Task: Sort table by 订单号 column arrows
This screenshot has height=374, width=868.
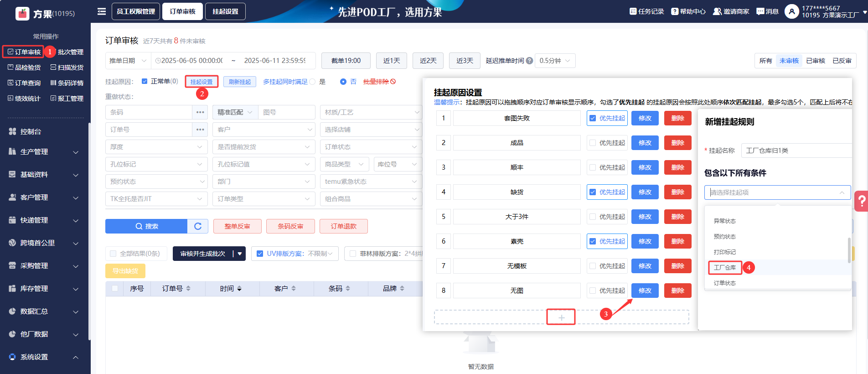Action: point(188,289)
